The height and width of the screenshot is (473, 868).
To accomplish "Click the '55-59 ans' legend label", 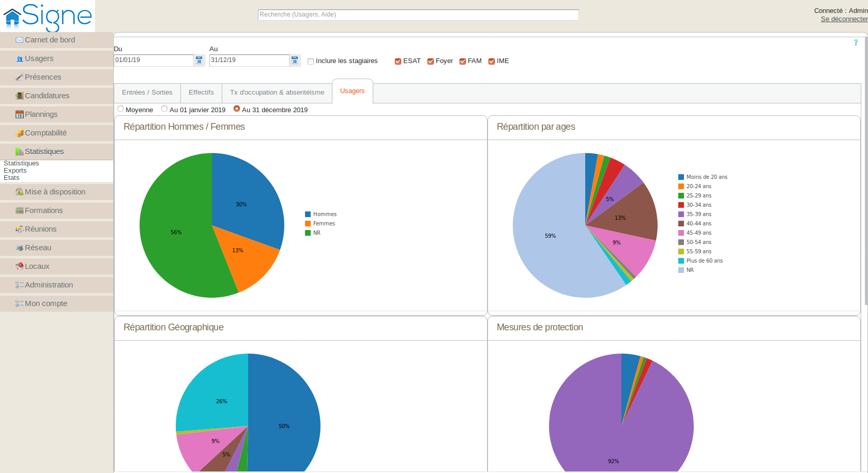I will (699, 251).
